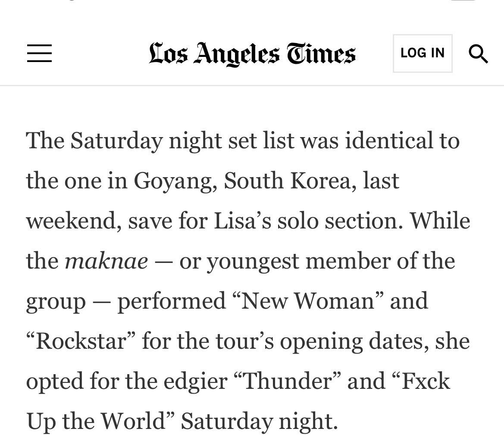Click the song title "Thunder"

pos(288,381)
